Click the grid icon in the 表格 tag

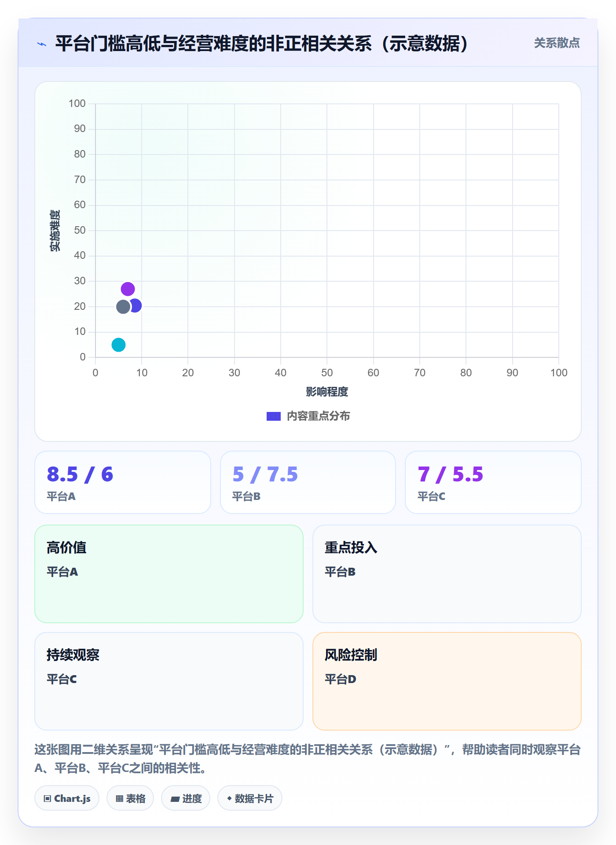pos(119,799)
